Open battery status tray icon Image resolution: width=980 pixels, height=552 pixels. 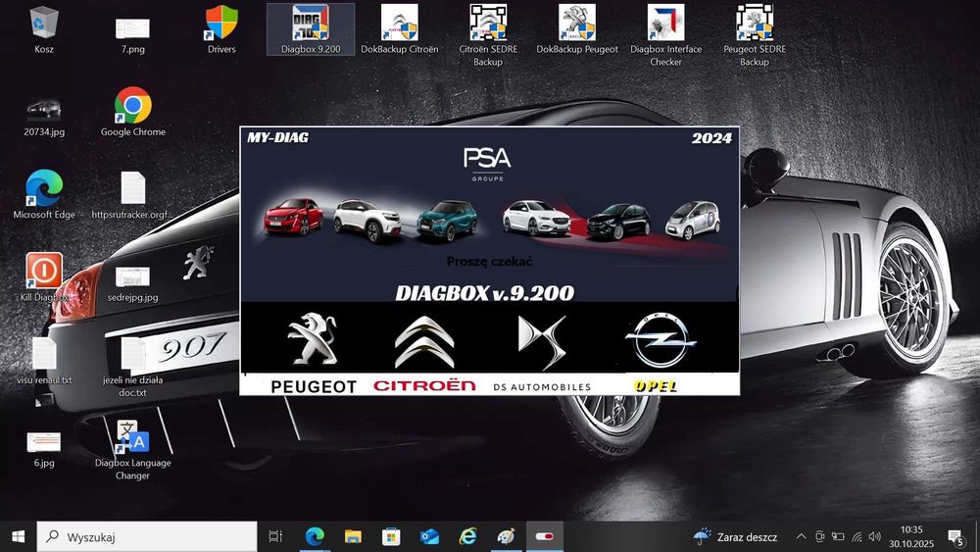click(x=838, y=536)
